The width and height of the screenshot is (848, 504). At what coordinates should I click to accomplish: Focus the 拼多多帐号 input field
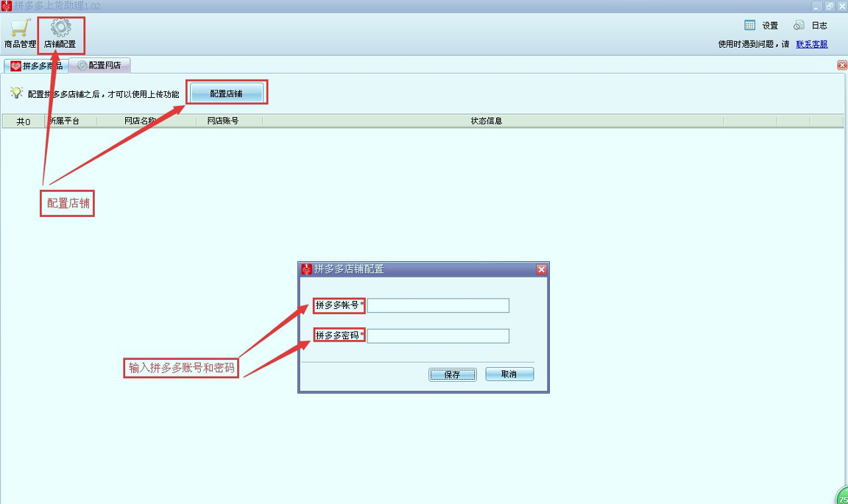click(x=438, y=305)
